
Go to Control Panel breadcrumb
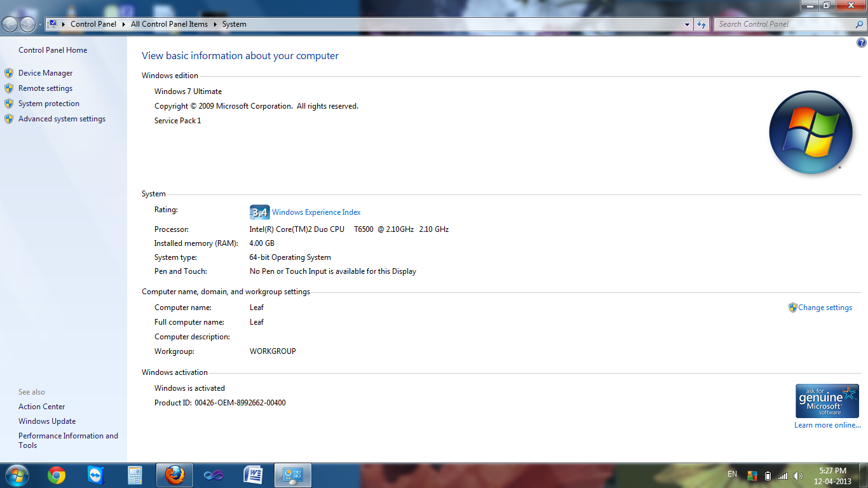pos(93,24)
